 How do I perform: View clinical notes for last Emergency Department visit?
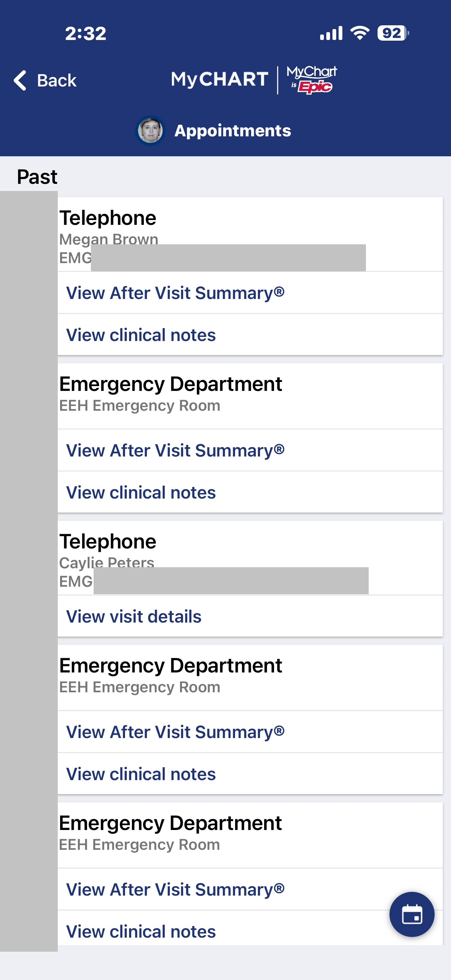pyautogui.click(x=141, y=931)
